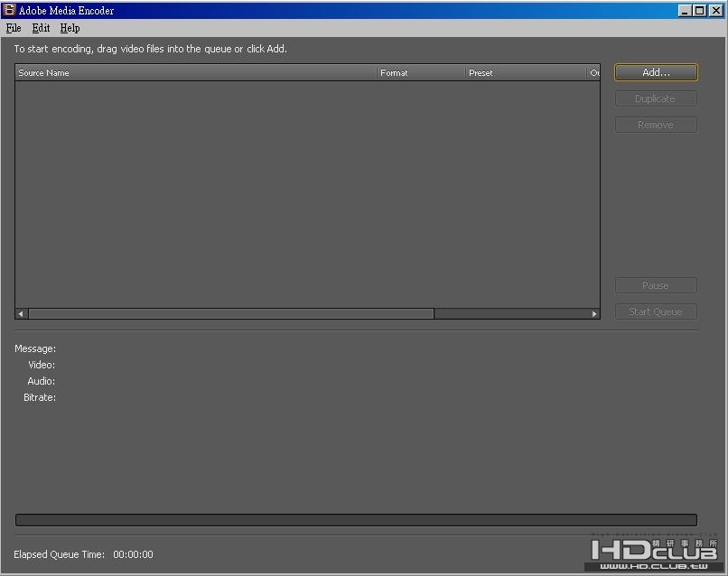
Task: Click the Pause button
Action: point(656,285)
